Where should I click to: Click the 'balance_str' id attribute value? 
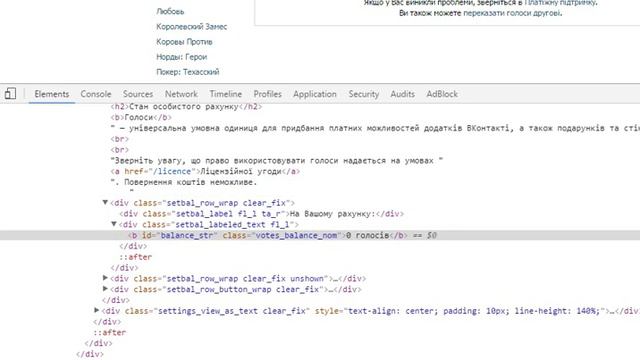(x=187, y=235)
